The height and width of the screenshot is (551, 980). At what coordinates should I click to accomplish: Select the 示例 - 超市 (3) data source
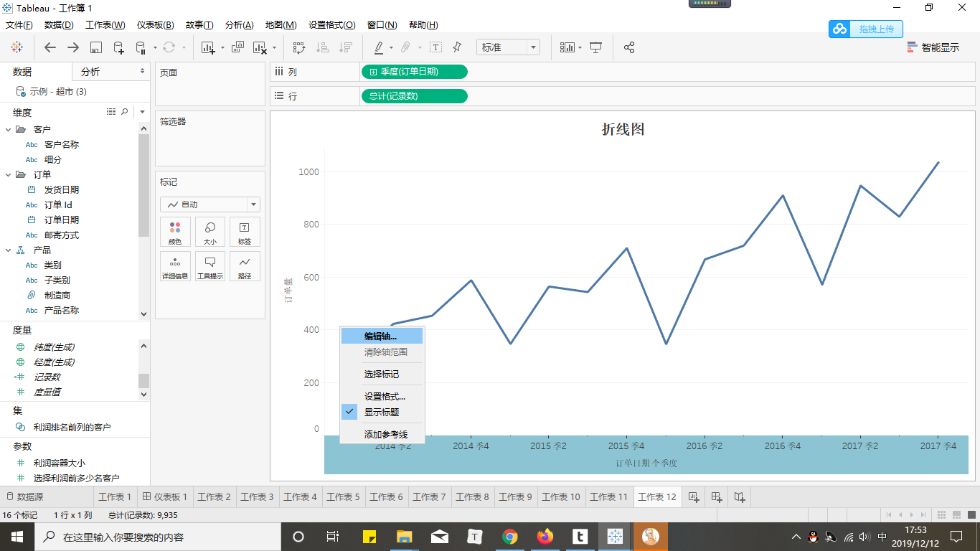[52, 92]
